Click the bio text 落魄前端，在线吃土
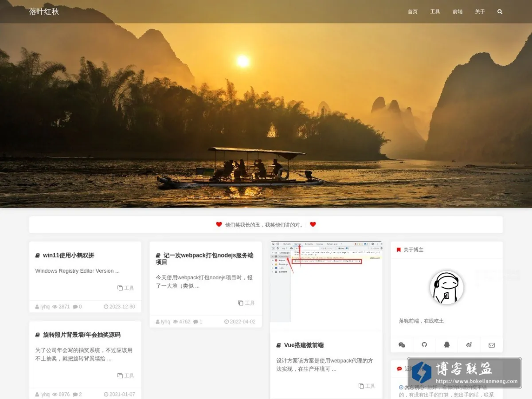 (421, 321)
